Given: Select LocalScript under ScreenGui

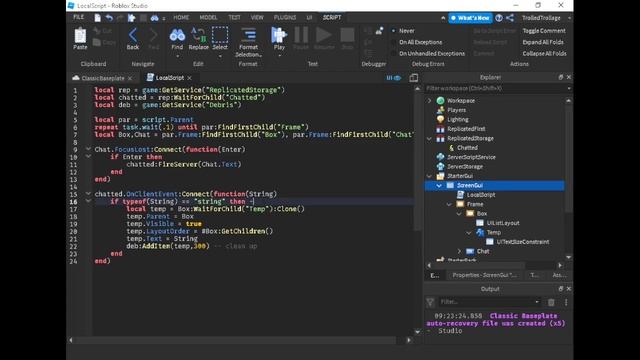Looking at the screenshot, I should [481, 195].
